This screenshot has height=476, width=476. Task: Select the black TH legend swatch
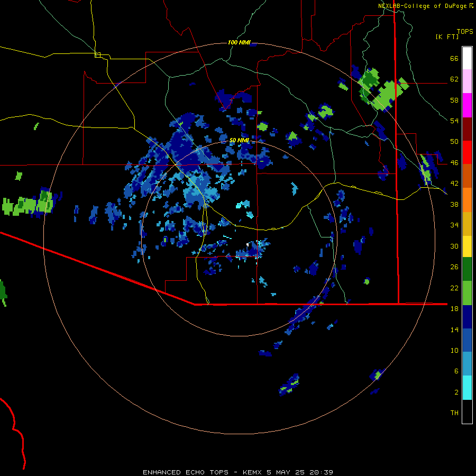click(467, 411)
